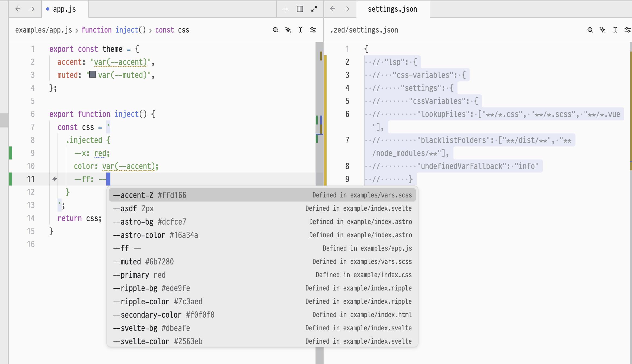
Task: Select the --svelte-bg #dbeafe completion
Action: click(262, 328)
